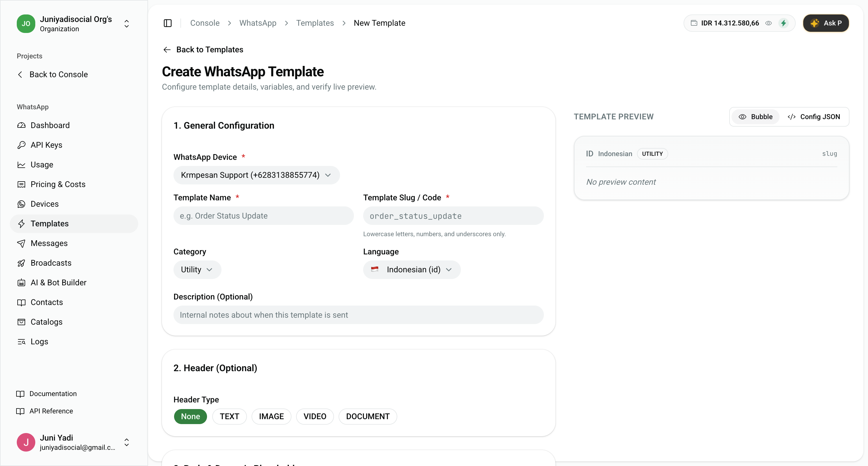868x466 pixels.
Task: Click the API Reference book icon
Action: [x=20, y=411]
